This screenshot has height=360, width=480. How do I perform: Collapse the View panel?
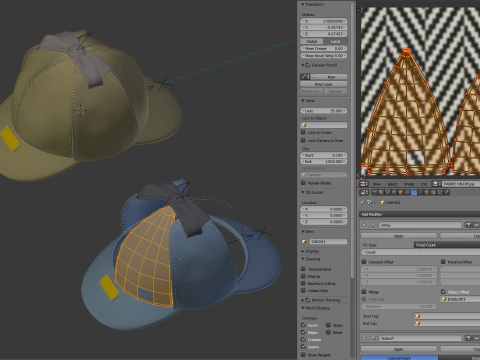(x=303, y=100)
